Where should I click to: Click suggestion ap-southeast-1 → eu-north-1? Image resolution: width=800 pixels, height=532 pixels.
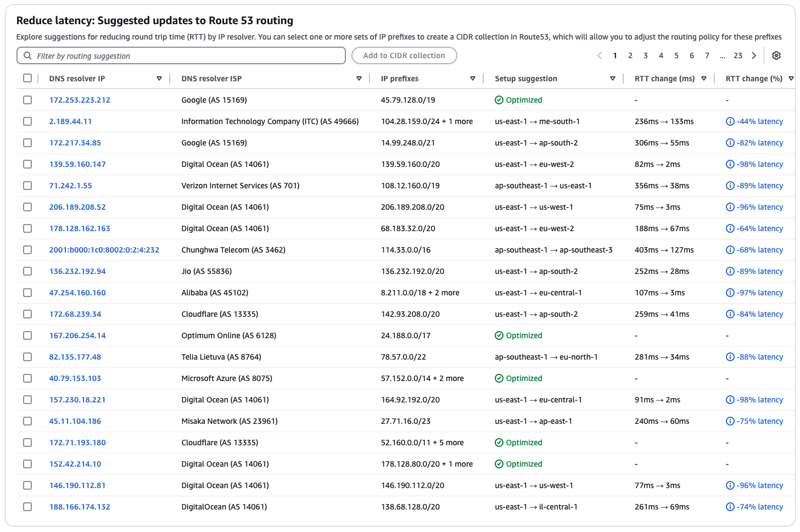coord(546,357)
